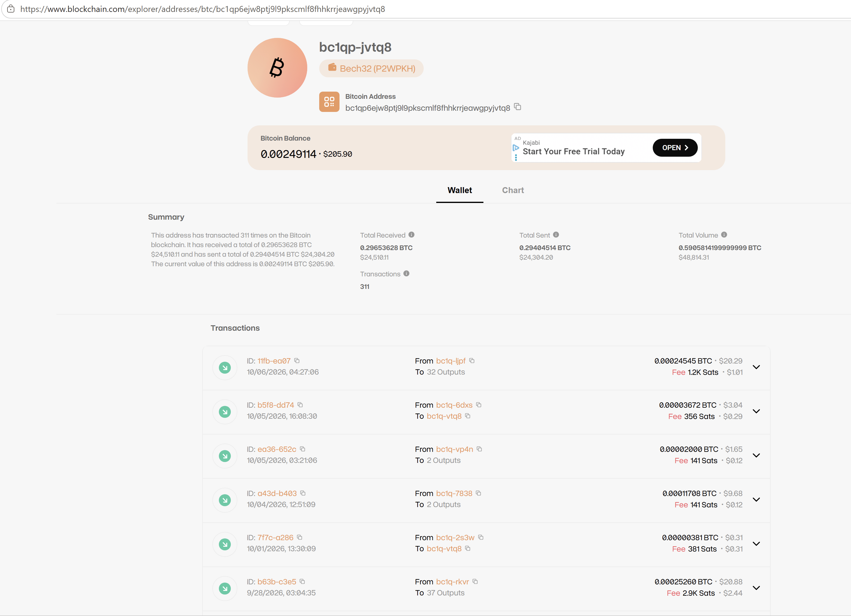Click info icon next to Transactions count

coord(406,274)
